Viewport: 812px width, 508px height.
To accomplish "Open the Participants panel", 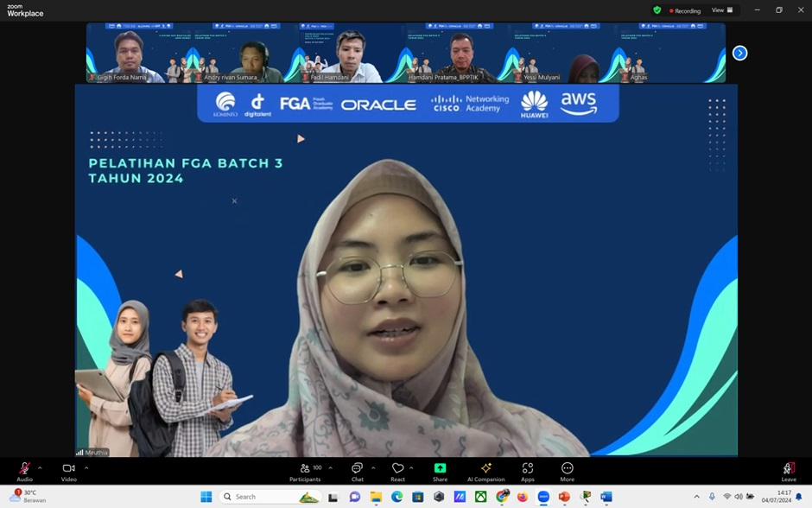I will click(305, 471).
